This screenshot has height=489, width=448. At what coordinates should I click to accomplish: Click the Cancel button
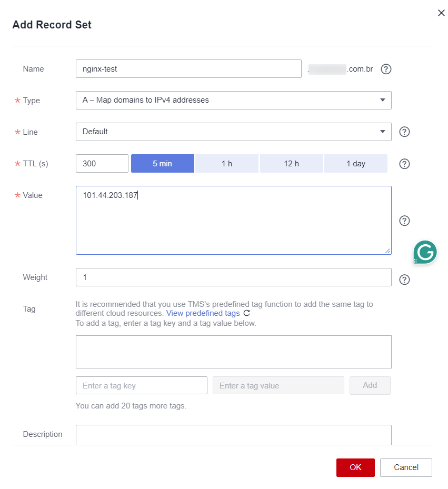pos(406,467)
